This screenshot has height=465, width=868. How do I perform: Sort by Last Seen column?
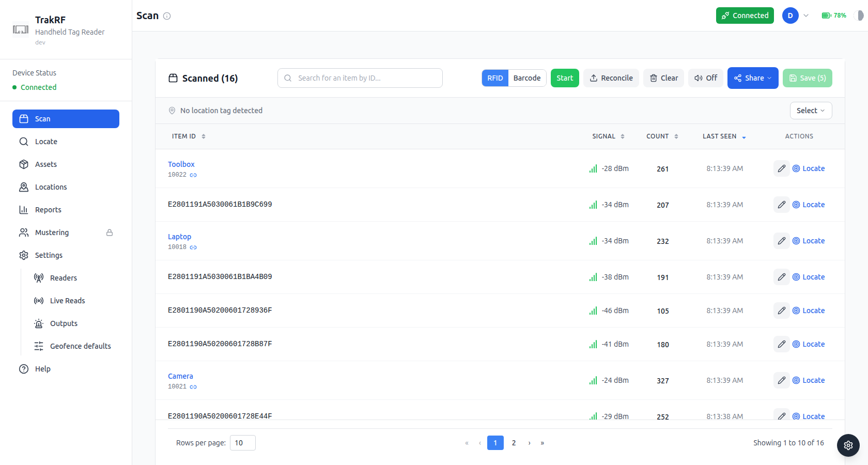click(724, 136)
